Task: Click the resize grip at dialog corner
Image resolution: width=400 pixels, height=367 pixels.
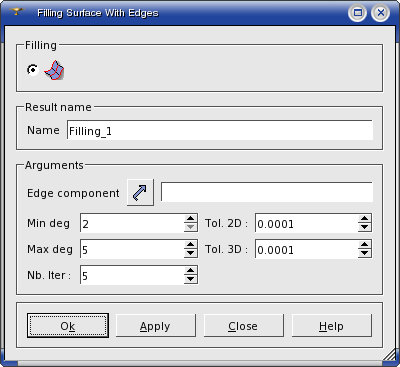Action: [x=389, y=355]
